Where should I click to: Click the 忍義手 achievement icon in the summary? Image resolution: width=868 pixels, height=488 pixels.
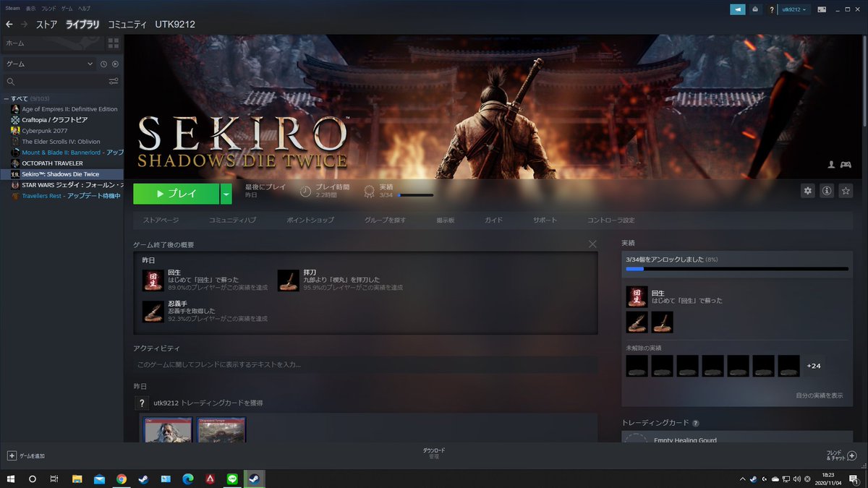pos(153,311)
